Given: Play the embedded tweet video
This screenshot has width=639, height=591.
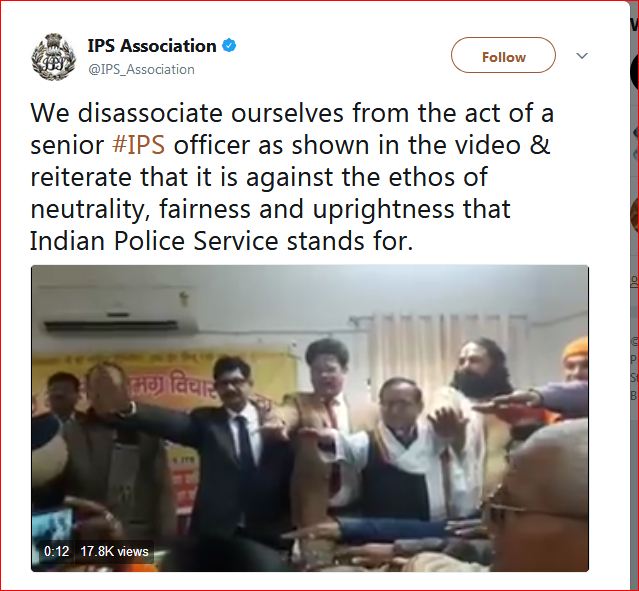Looking at the screenshot, I should point(310,418).
